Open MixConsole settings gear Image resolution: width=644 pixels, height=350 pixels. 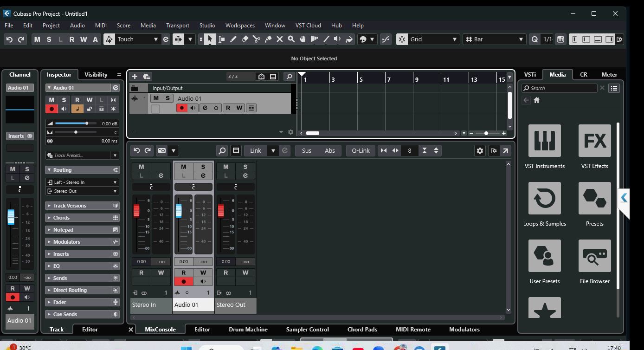point(480,150)
